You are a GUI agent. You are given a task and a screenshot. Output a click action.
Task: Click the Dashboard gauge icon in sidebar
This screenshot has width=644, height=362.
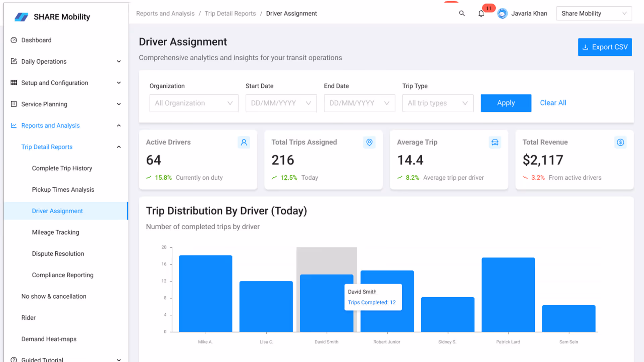14,40
